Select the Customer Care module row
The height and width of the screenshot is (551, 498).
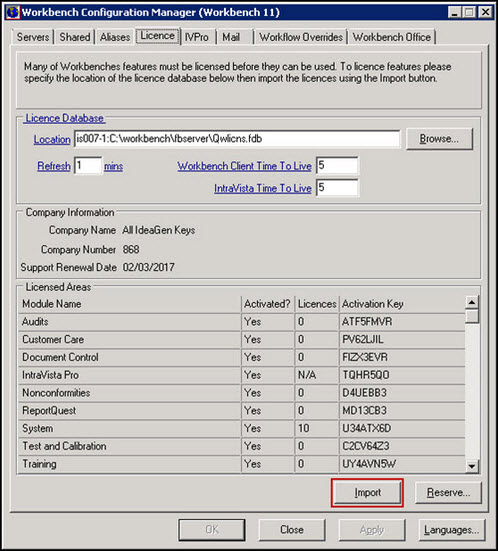[x=241, y=340]
